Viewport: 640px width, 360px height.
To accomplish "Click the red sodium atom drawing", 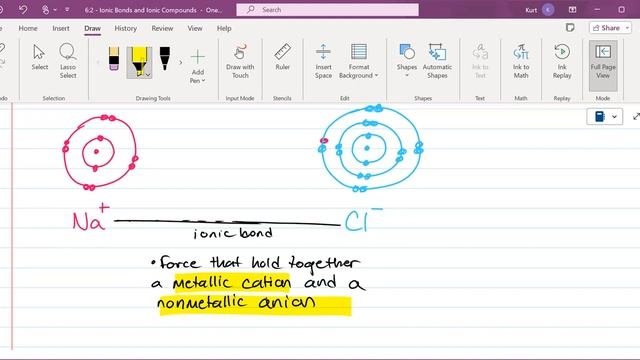I will click(100, 153).
